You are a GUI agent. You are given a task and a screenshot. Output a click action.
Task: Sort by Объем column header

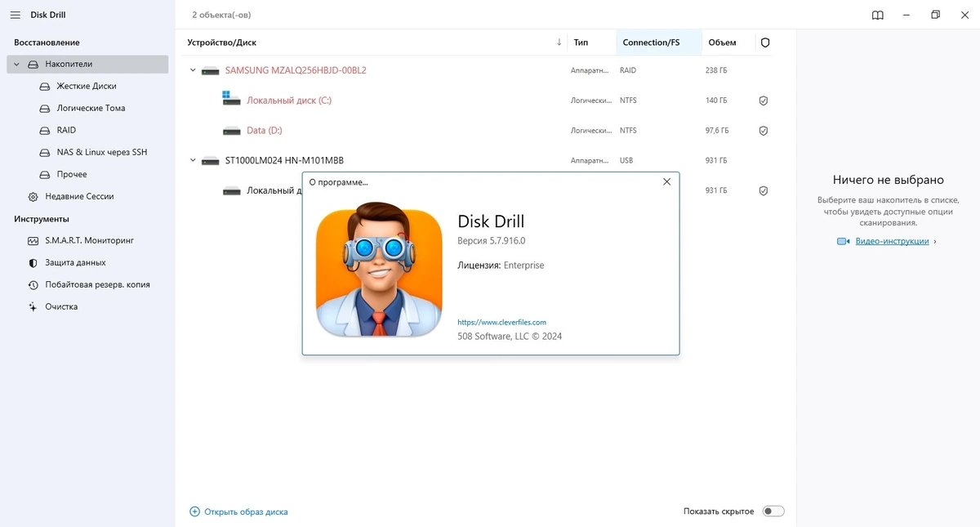pos(722,42)
